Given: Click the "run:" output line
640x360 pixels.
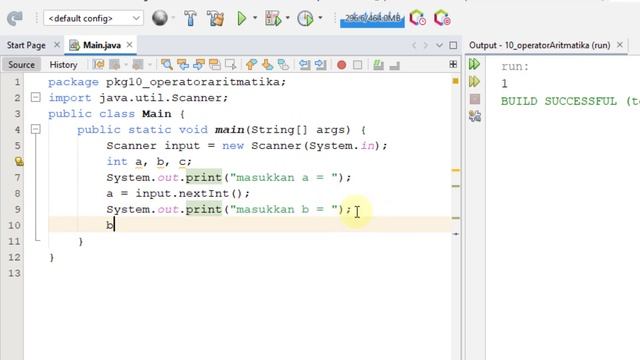Looking at the screenshot, I should pyautogui.click(x=515, y=67).
